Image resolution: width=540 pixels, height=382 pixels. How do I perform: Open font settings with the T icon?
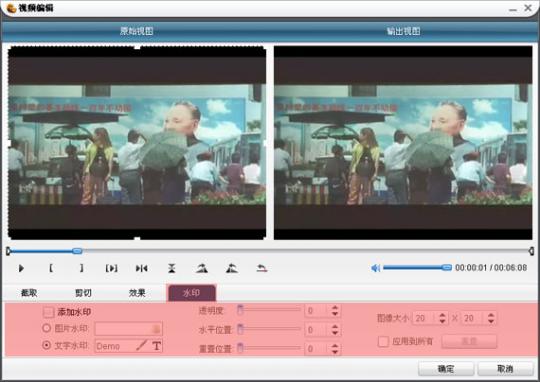[157, 345]
